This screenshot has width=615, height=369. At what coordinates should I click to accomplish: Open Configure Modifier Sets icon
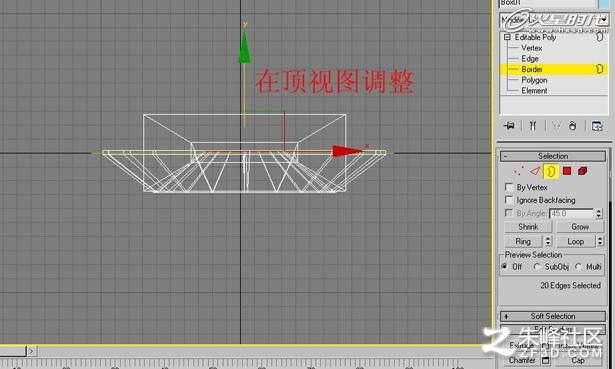point(597,126)
